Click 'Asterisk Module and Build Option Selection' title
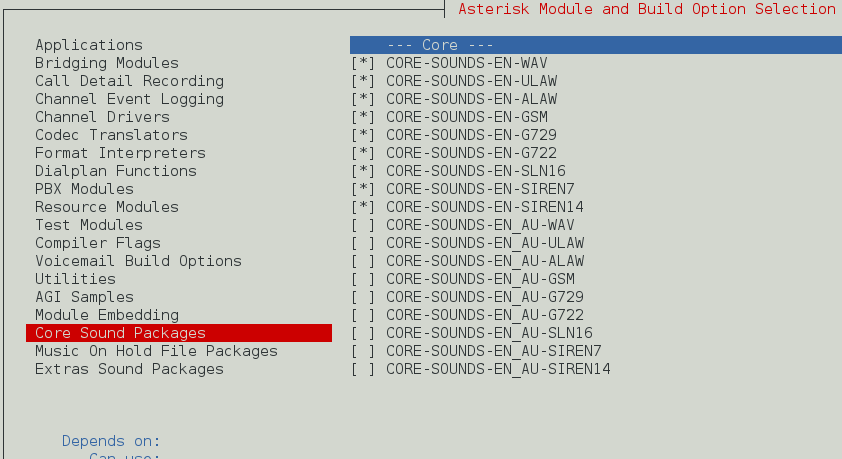Viewport: 842px width, 459px height. tap(647, 9)
